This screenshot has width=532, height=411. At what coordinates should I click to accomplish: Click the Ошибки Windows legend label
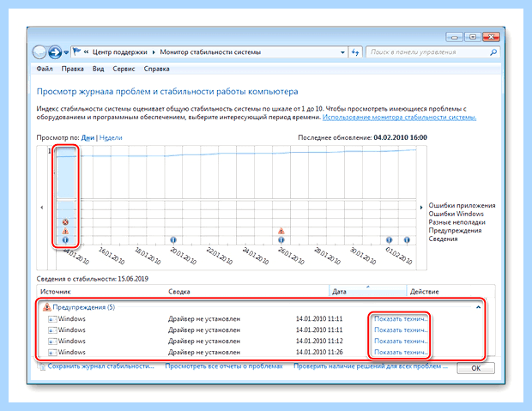click(x=456, y=215)
